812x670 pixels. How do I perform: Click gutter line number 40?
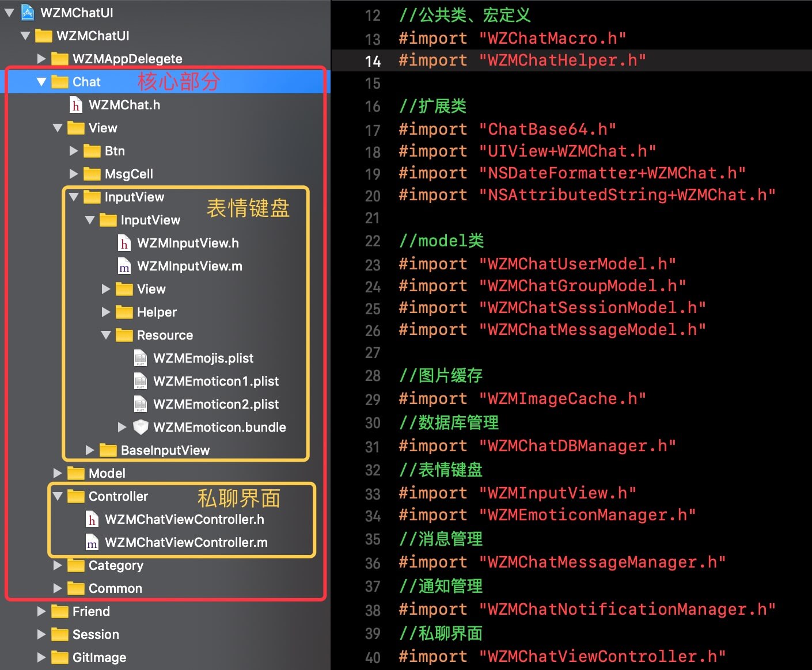coord(373,657)
